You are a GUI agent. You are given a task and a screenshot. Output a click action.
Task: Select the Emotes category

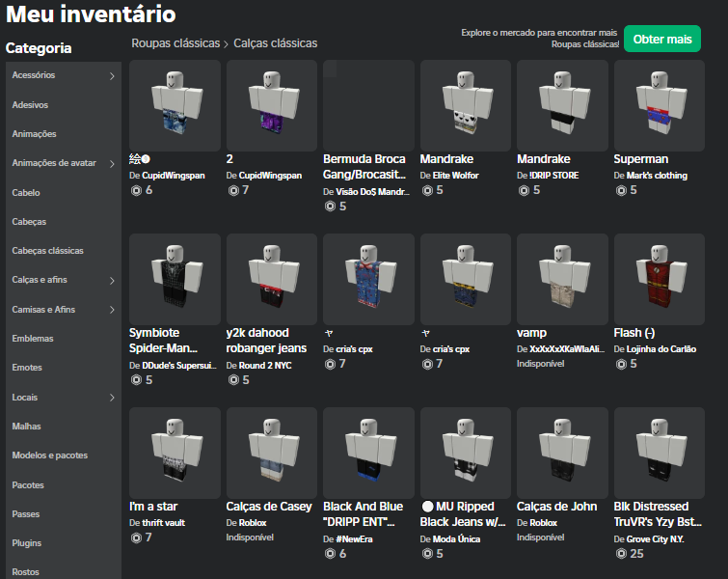pos(27,367)
